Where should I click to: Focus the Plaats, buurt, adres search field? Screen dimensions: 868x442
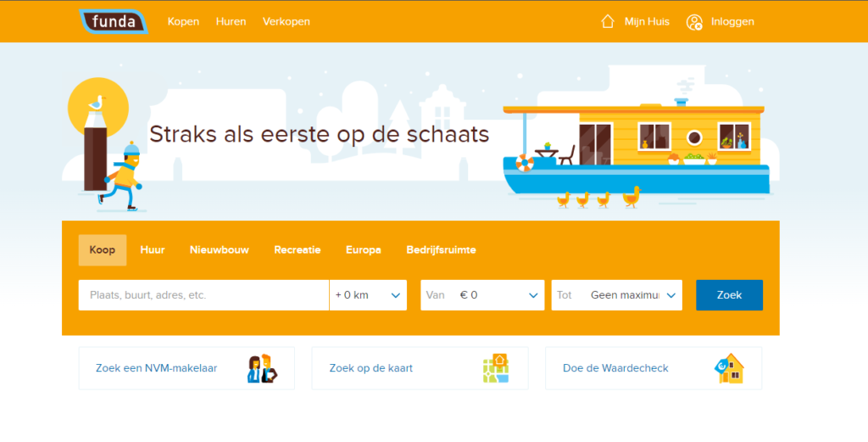coord(203,295)
